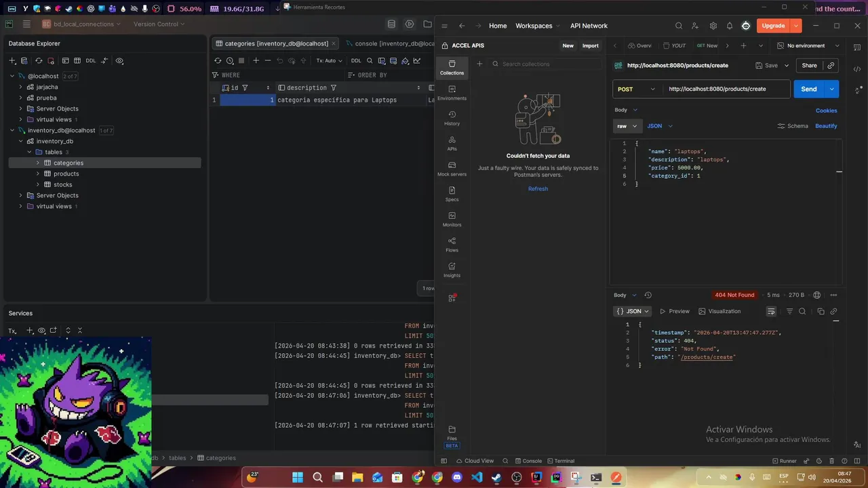Viewport: 868px width, 488px height.
Task: Open No environment selector
Action: [x=808, y=45]
